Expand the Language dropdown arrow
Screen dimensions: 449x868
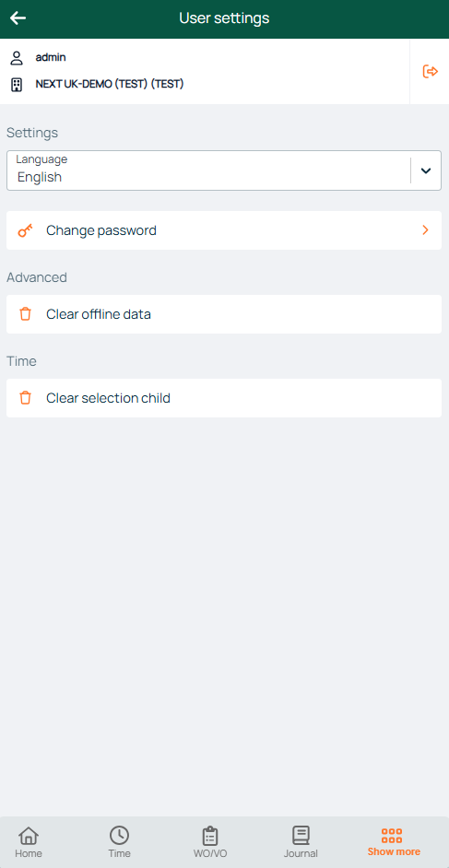click(x=426, y=170)
